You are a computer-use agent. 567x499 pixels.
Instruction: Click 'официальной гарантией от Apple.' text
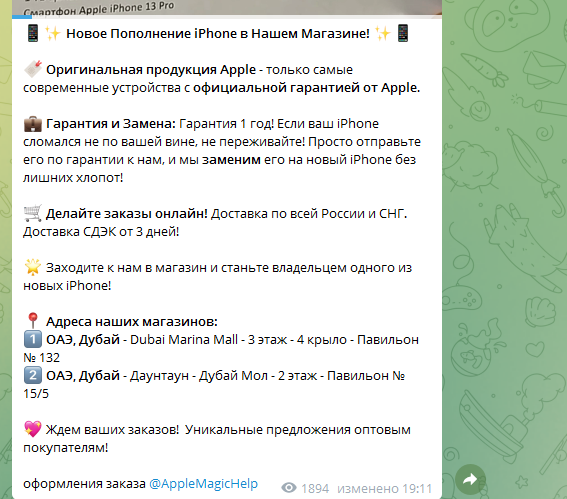click(x=306, y=88)
